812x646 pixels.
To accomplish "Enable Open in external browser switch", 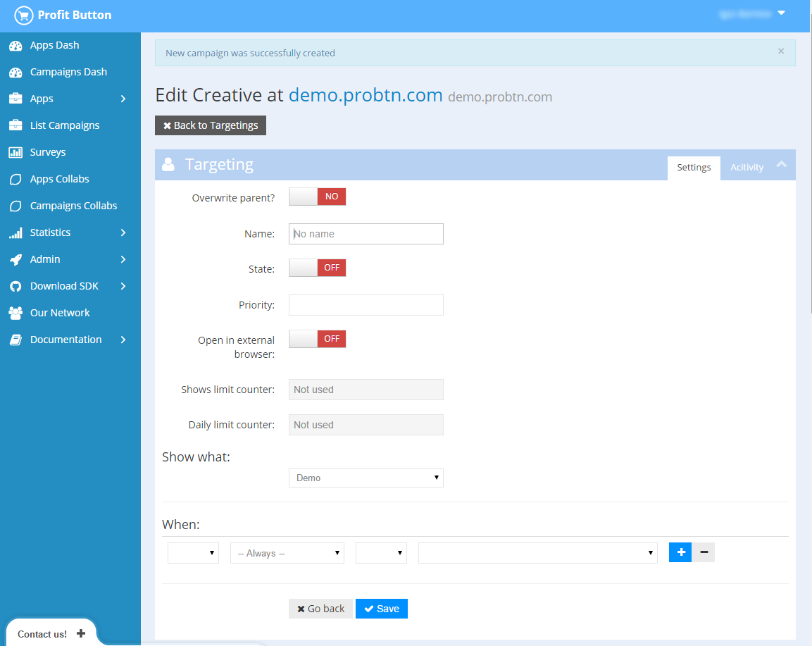I will 318,339.
